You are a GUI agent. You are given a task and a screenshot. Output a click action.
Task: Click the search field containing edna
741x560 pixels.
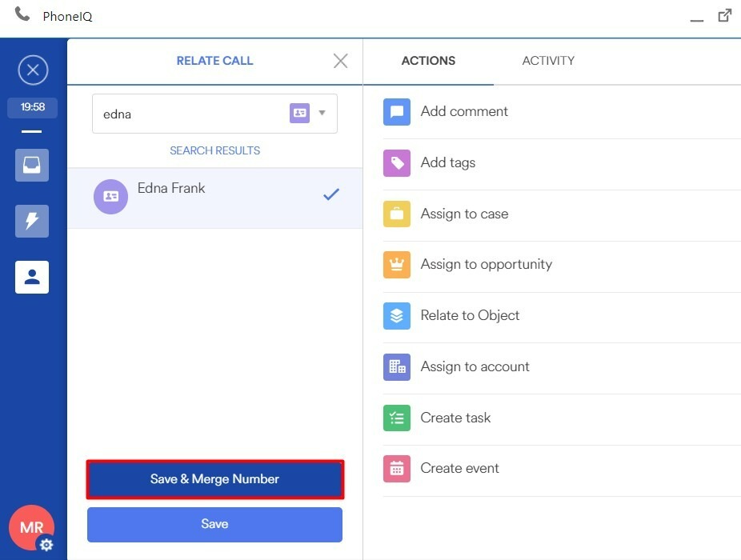click(x=188, y=114)
